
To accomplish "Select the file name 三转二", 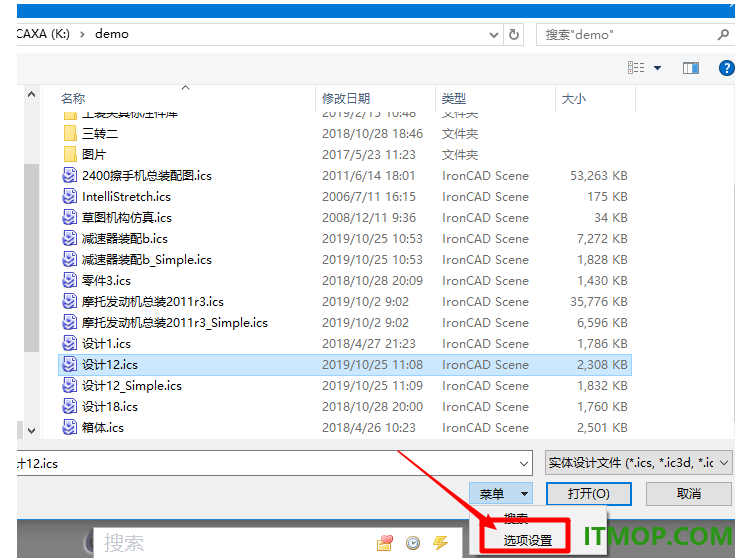I will coord(100,134).
